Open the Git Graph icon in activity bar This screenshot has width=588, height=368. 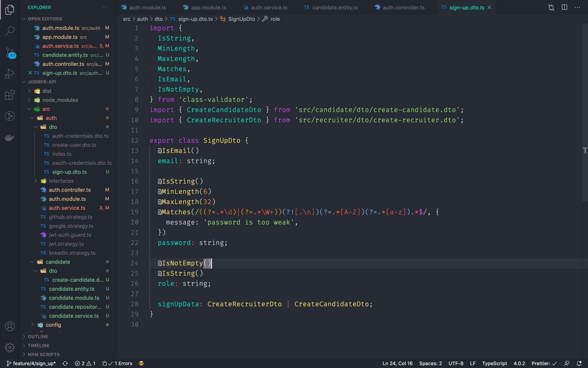(10, 116)
